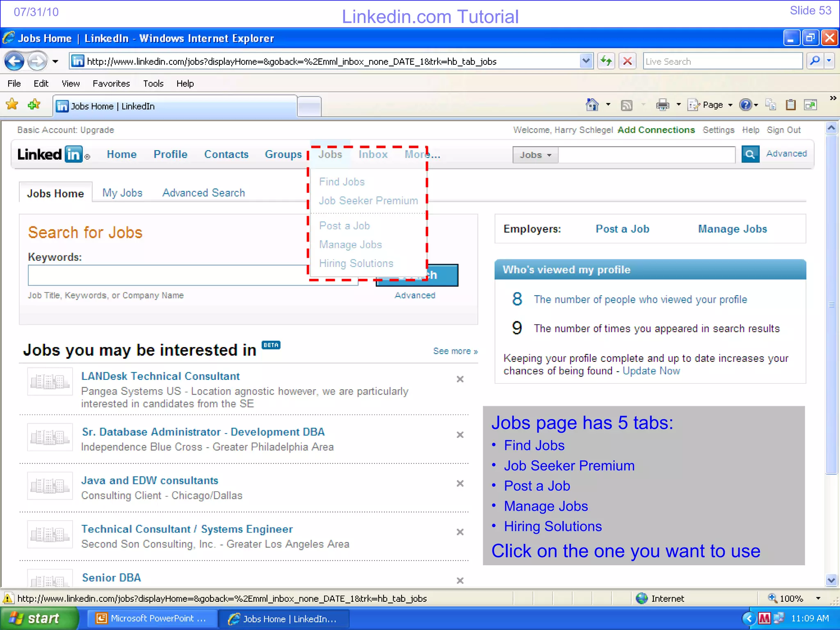Open LANDesk Technical Consultant job listing
This screenshot has width=840, height=630.
pyautogui.click(x=160, y=376)
